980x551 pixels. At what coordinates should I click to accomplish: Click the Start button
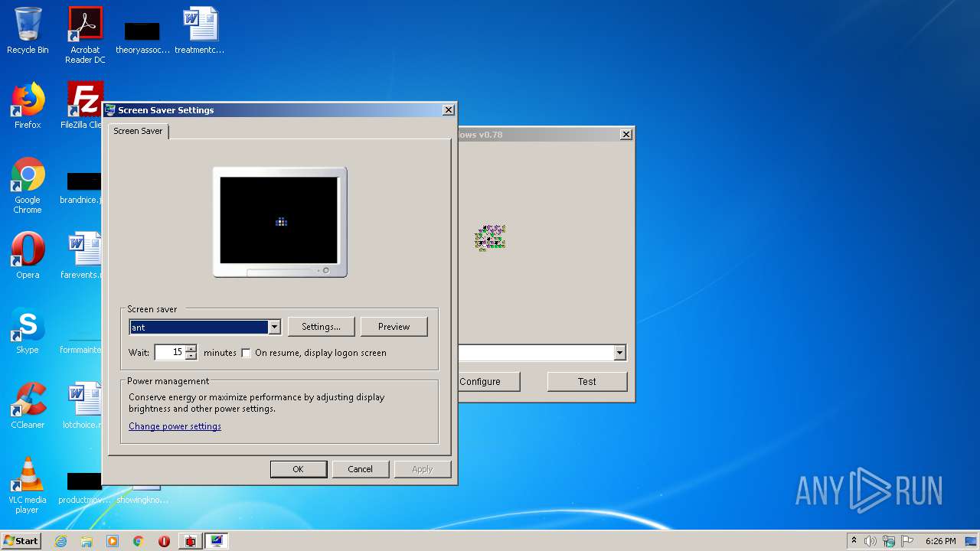(x=21, y=541)
